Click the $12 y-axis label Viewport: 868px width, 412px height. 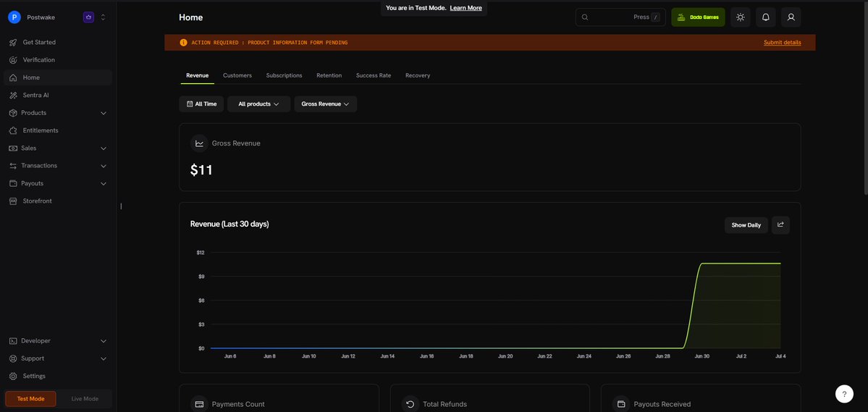[x=201, y=253]
